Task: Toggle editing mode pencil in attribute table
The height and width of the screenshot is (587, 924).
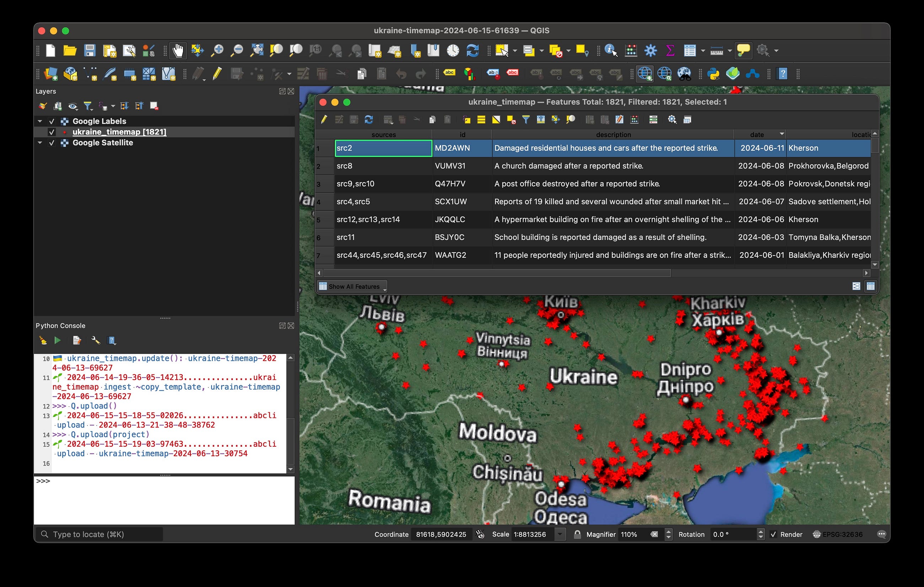Action: pyautogui.click(x=324, y=120)
